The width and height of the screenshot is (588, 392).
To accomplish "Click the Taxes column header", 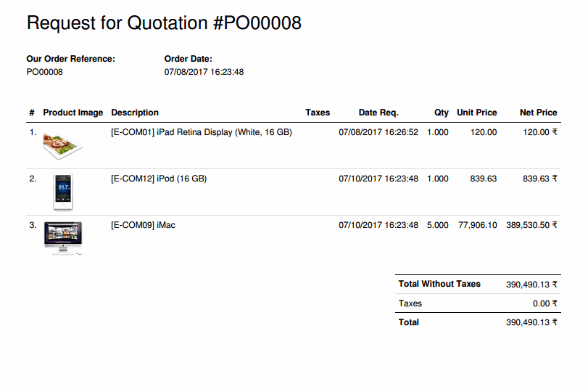I will click(318, 113).
